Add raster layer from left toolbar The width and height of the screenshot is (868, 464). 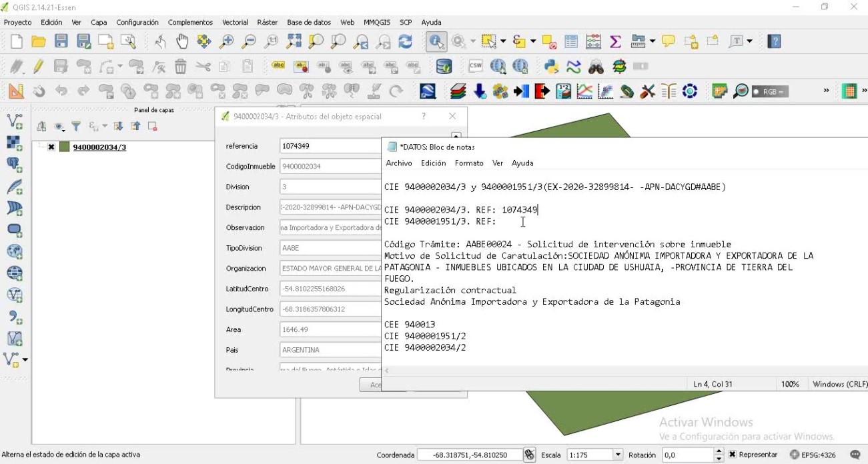[15, 143]
